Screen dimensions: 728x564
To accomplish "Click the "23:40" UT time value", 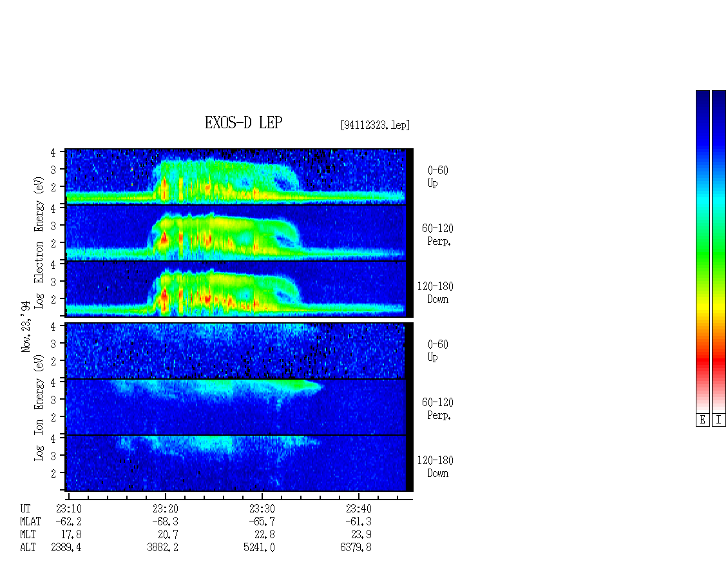I will [x=358, y=509].
